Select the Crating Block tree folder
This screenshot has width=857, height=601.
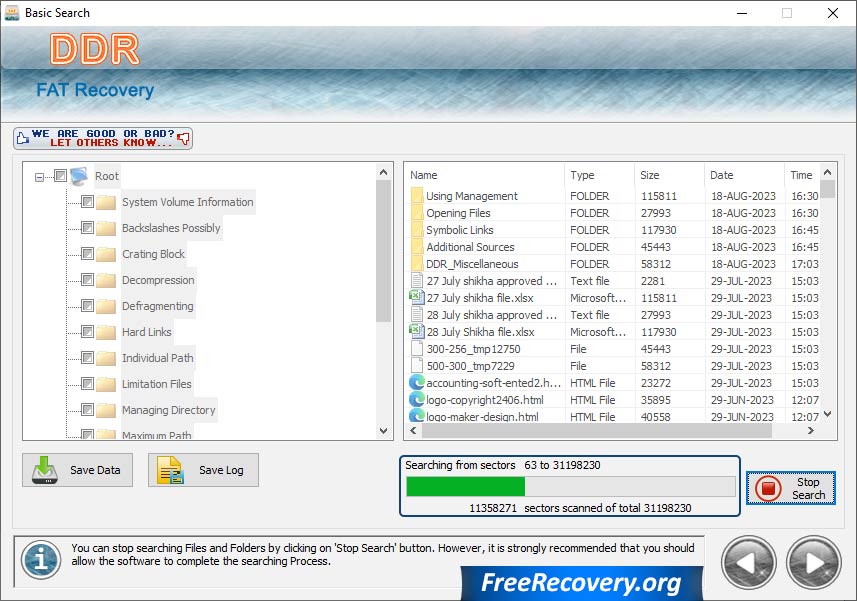point(153,254)
